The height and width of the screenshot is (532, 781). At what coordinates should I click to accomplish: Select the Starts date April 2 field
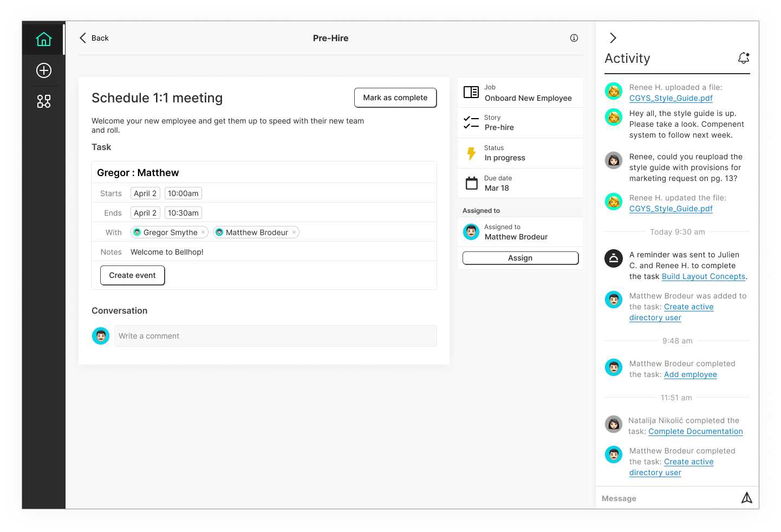(x=145, y=193)
